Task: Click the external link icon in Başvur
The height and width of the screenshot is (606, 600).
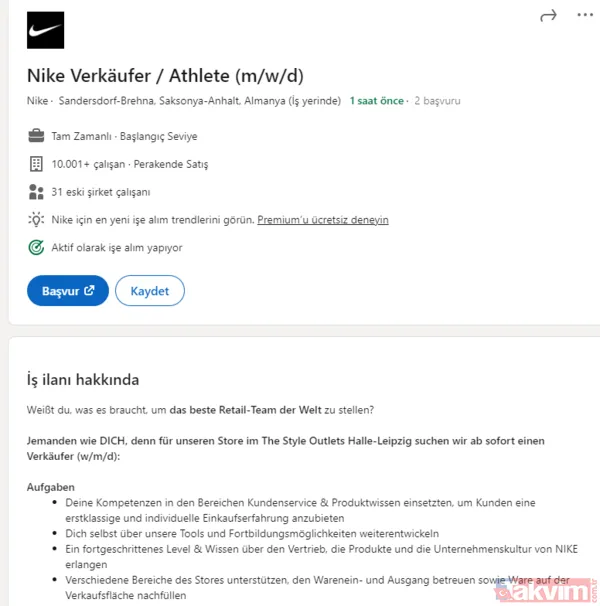Action: [x=89, y=291]
